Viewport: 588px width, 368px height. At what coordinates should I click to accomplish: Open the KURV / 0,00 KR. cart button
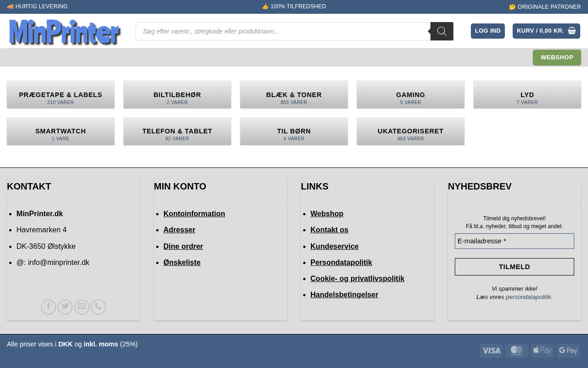coord(546,31)
